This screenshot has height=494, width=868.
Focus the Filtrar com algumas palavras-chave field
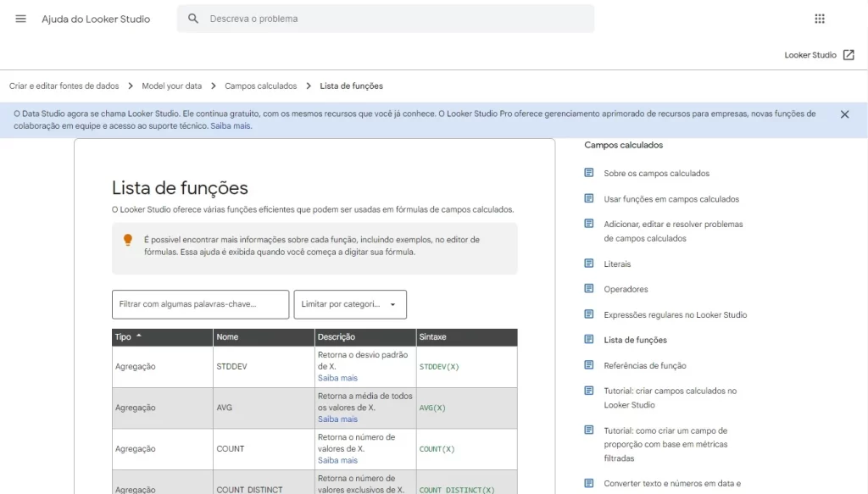click(200, 304)
